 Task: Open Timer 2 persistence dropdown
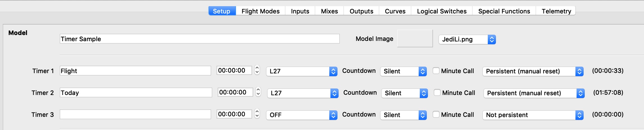[x=534, y=93]
